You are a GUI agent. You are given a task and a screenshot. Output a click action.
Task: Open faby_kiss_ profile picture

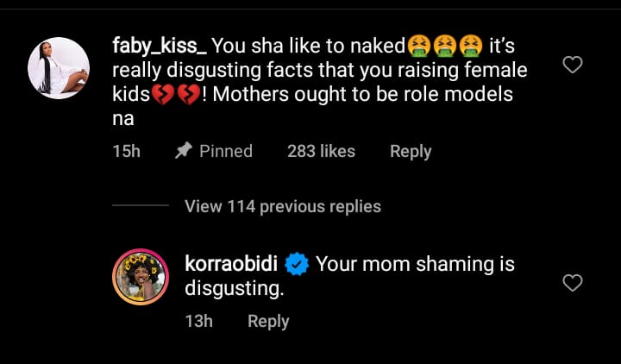point(60,69)
